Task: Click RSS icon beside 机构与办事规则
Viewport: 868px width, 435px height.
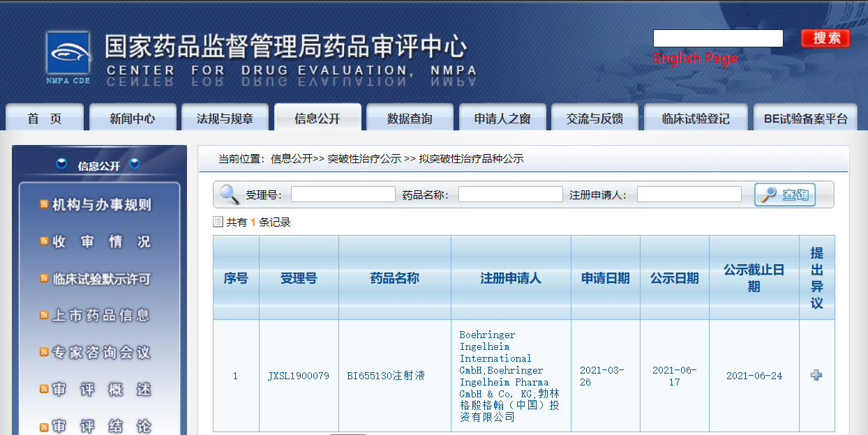Action: coord(44,204)
